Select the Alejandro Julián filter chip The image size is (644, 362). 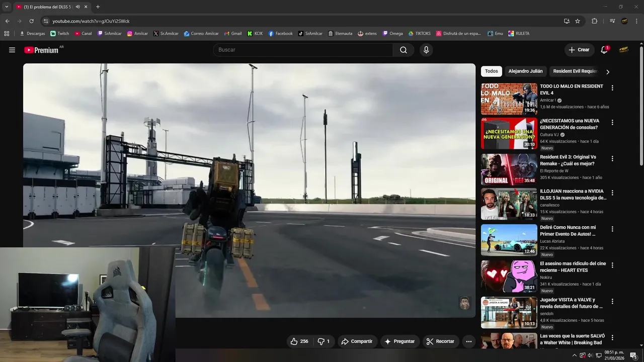pos(525,71)
